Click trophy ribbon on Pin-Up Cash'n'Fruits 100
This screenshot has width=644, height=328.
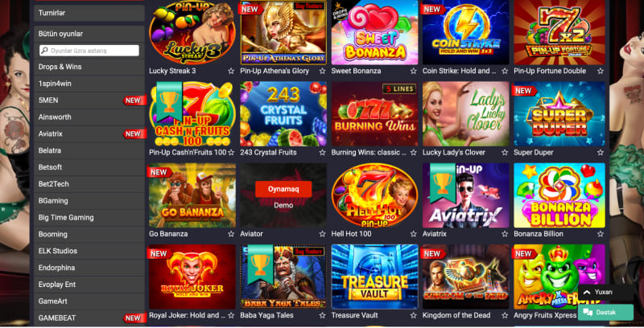(169, 101)
